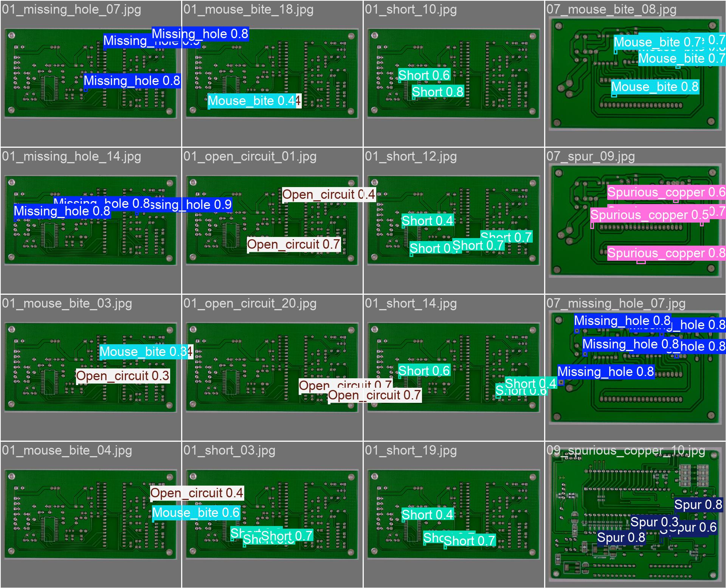Select the Spurious_copper 0.8 pink label
The width and height of the screenshot is (726, 588).
pos(666,253)
